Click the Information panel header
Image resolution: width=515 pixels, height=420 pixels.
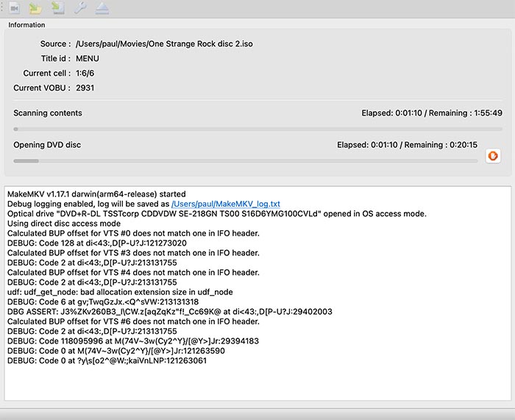click(x=26, y=25)
